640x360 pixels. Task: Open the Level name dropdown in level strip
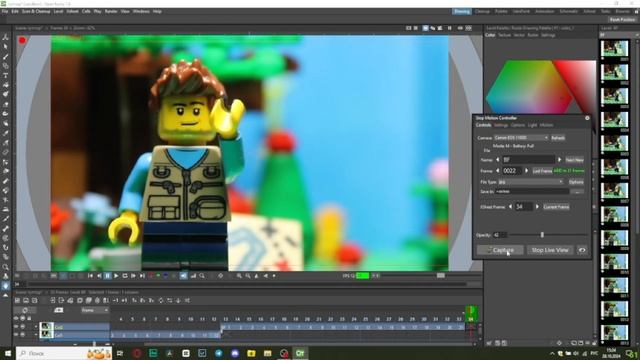point(619,35)
